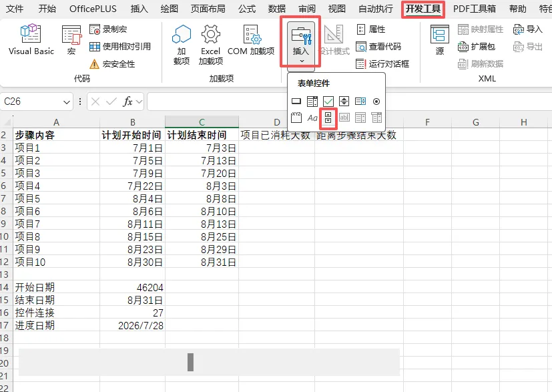The height and width of the screenshot is (392, 552).
Task: Switch to the 数据 tab
Action: (277, 9)
